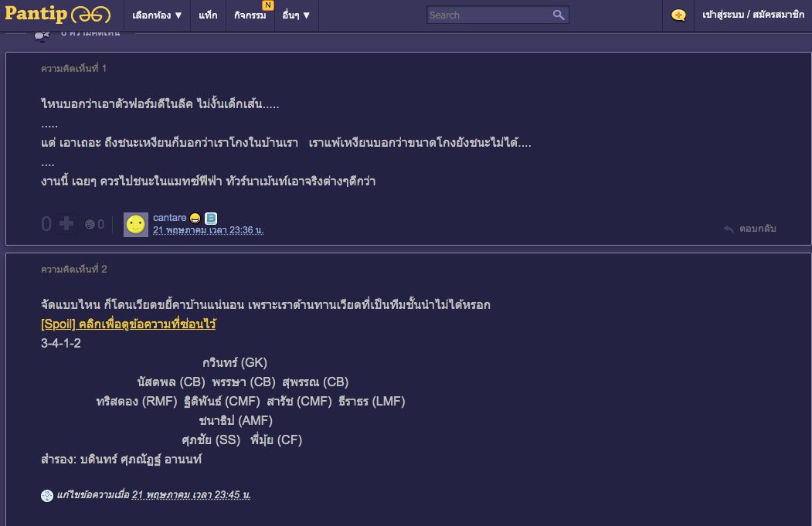Click the plus vote button on comment 1
This screenshot has width=812, height=526.
tap(67, 224)
